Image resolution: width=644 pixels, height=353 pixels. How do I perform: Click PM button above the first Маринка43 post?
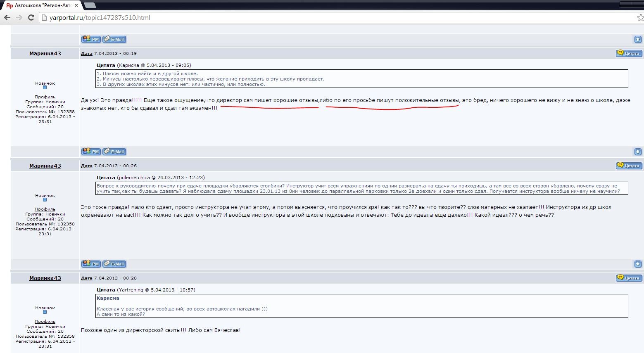[x=91, y=39]
